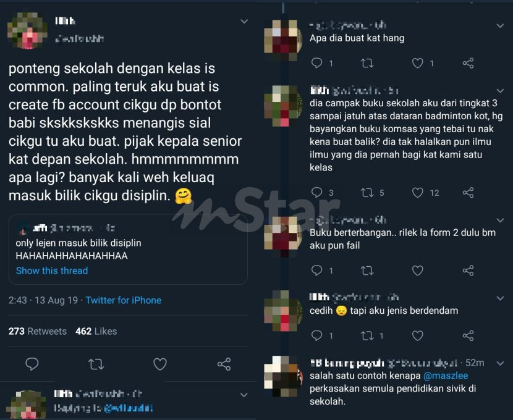Open the @maszlee mention link
The height and width of the screenshot is (420, 513).
(446, 376)
